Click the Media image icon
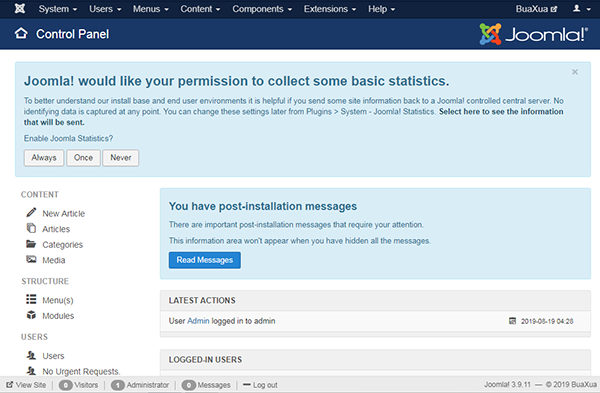Screen dimensions: 600x393 (31, 259)
